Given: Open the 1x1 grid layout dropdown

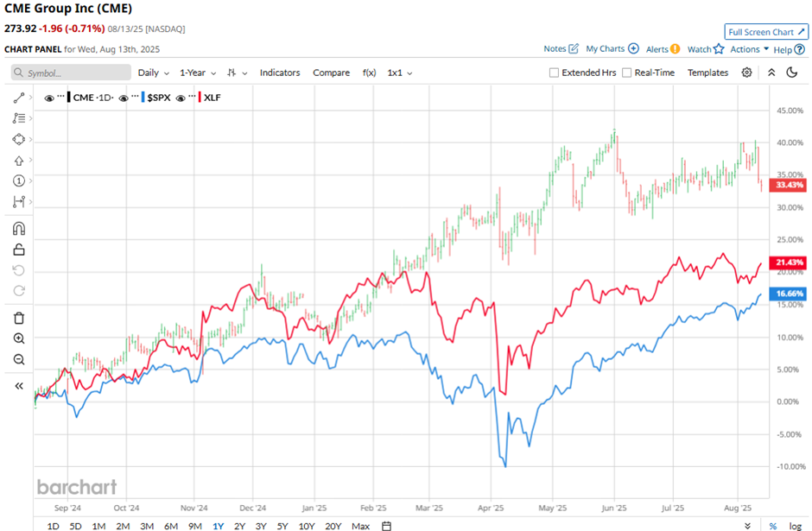Looking at the screenshot, I should [x=400, y=73].
